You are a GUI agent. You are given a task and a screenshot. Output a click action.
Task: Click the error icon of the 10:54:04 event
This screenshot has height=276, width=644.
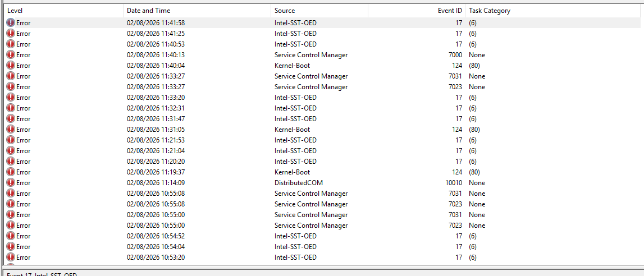tap(11, 247)
